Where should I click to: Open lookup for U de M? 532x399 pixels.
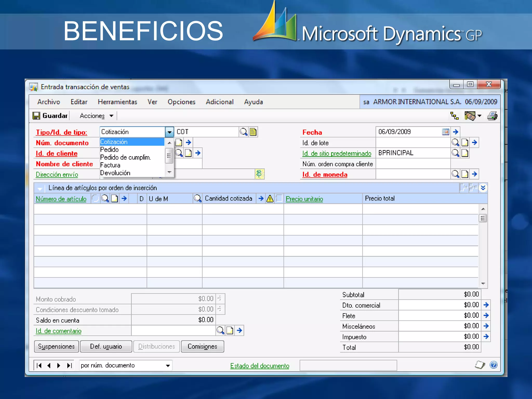pos(198,199)
